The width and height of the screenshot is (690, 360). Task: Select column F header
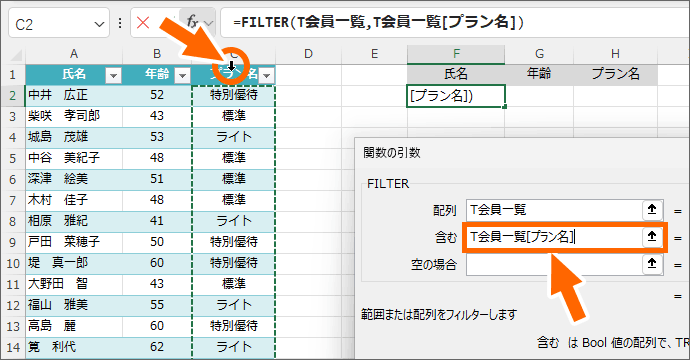pyautogui.click(x=456, y=54)
